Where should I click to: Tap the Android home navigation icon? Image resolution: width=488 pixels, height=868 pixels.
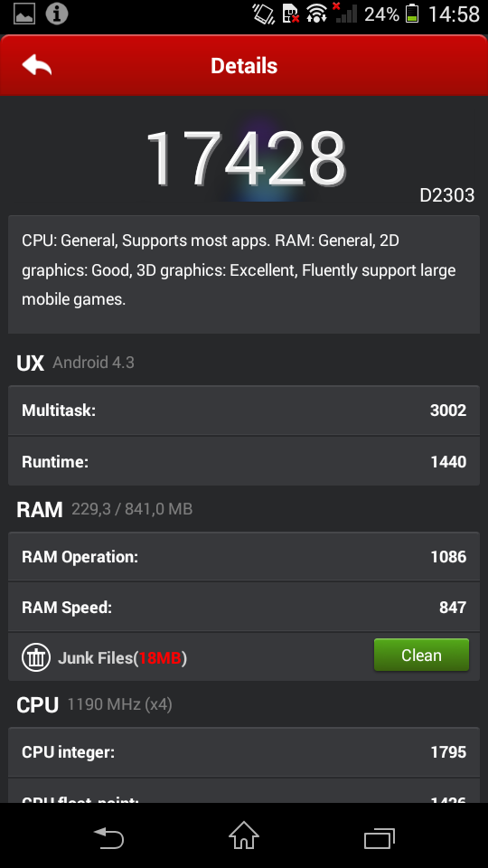[x=244, y=835]
